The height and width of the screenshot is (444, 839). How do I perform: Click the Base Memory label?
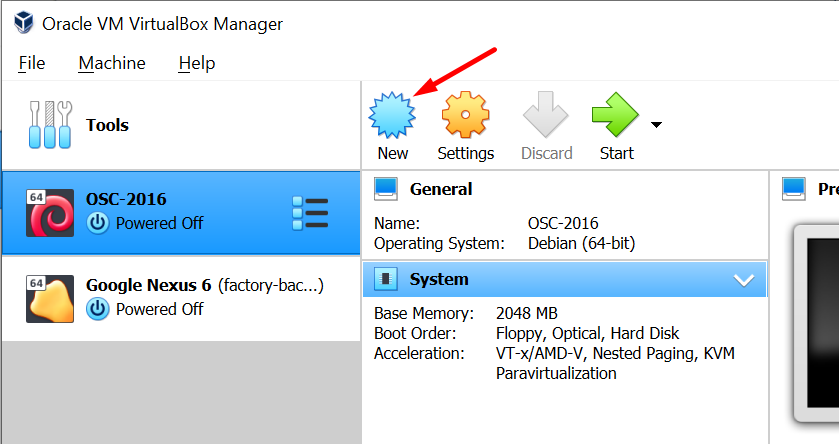424,313
